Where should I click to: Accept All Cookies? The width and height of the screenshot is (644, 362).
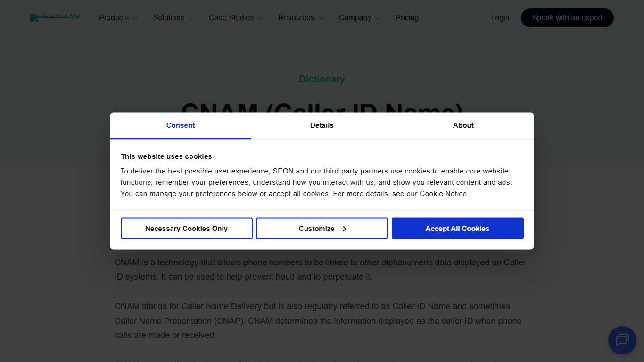pos(457,228)
